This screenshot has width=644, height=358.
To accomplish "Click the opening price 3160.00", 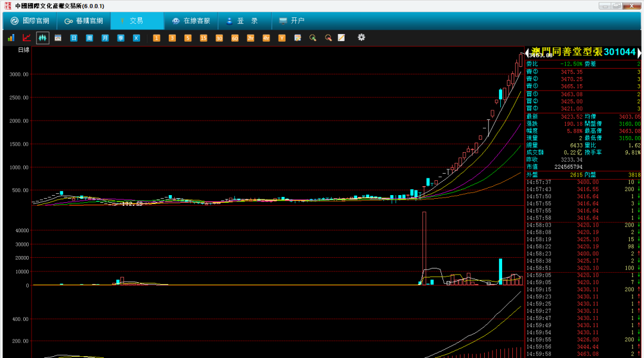I will 630,124.
